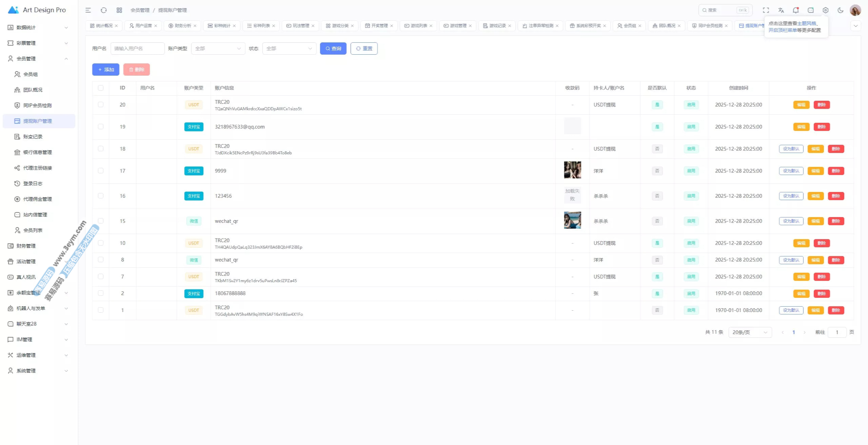Switch to dark mode moon icon

click(x=841, y=10)
